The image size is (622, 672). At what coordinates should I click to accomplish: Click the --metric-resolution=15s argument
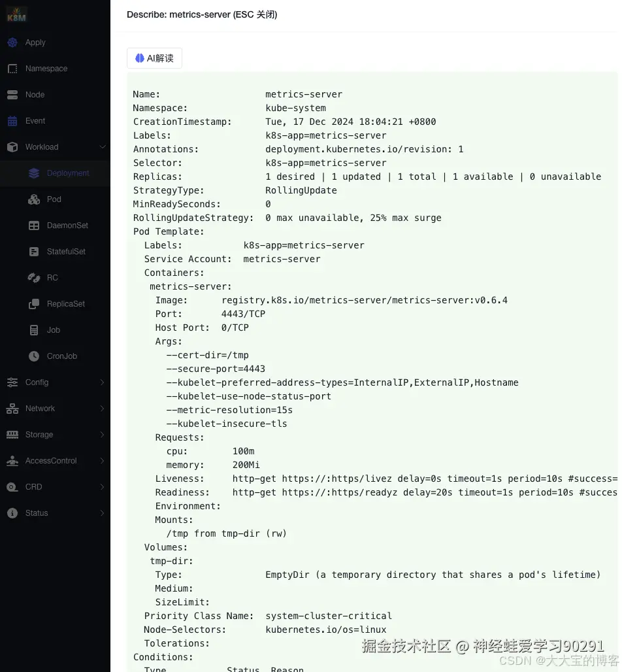click(229, 410)
